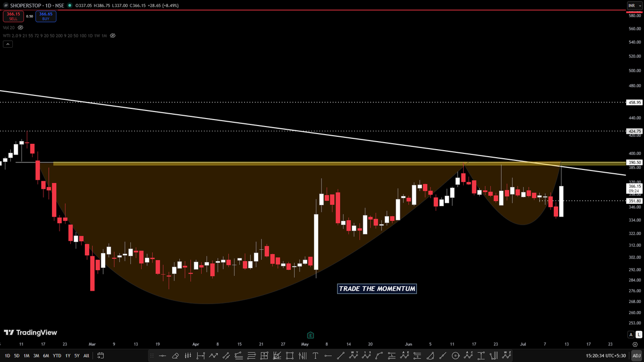Choose the H-shaped price range measure tool

[x=201, y=355]
